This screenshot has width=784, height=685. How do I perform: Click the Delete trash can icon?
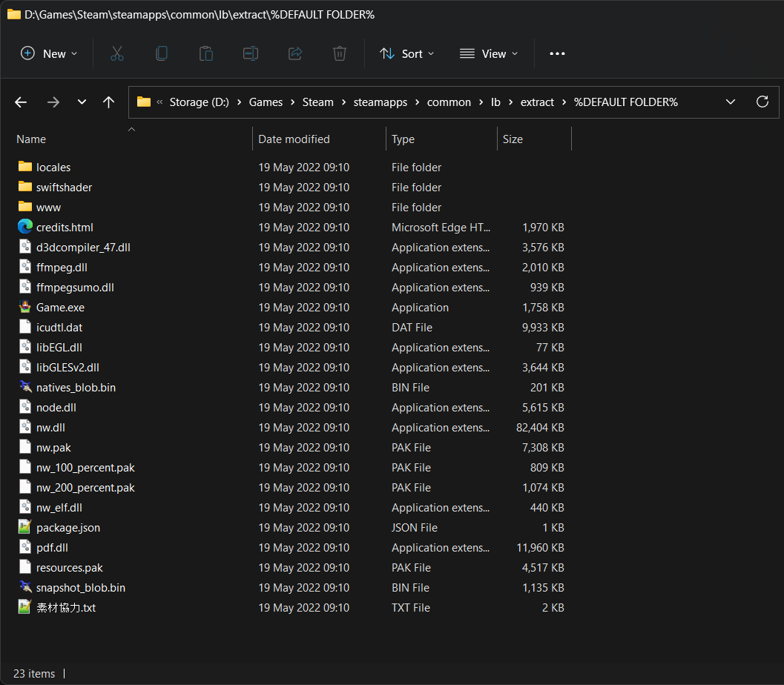[x=340, y=53]
